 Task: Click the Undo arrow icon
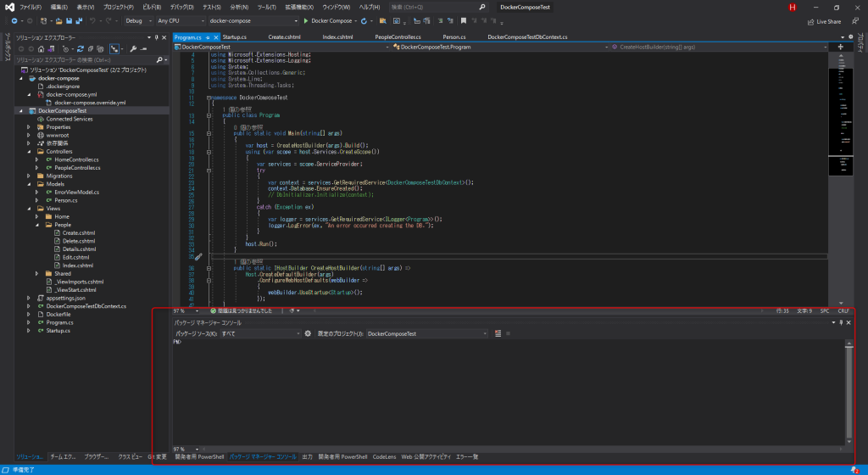pyautogui.click(x=92, y=21)
